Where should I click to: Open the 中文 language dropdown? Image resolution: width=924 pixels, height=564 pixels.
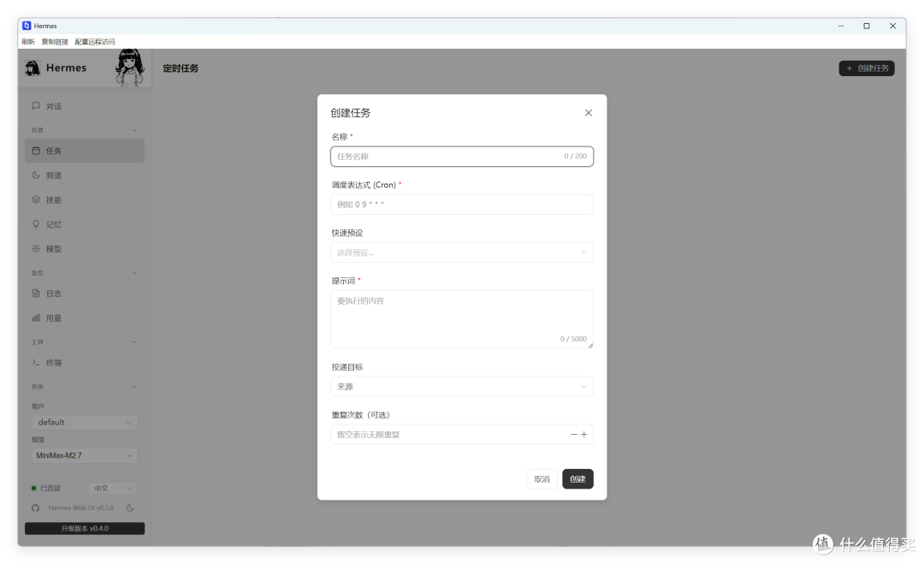pyautogui.click(x=113, y=488)
